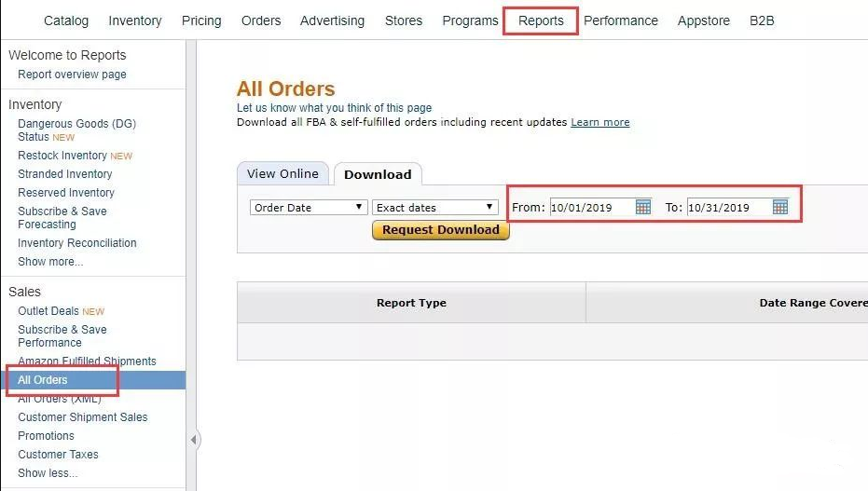Collapse the sidebar with the arrow handle

[193, 440]
